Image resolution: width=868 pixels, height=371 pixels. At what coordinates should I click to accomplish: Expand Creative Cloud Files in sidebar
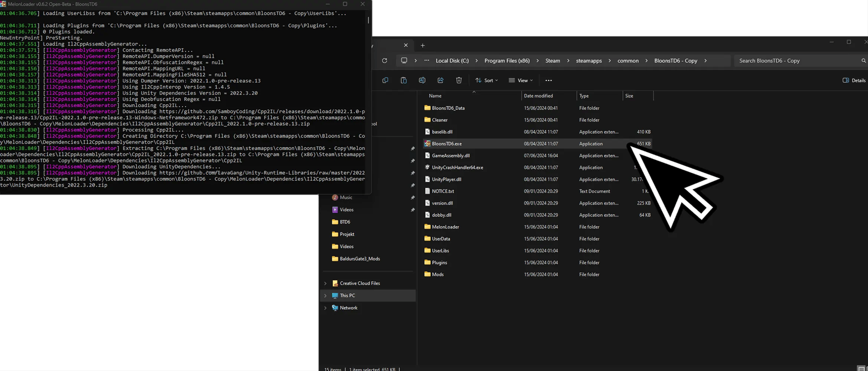pos(325,283)
